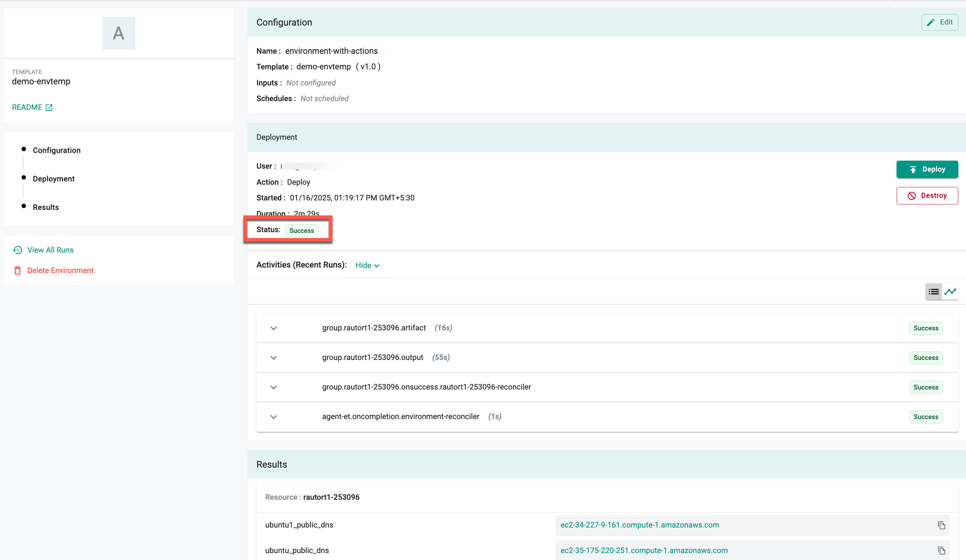Screen dimensions: 966x560
Task: Expand the group.rautort1-253096.output row
Action: point(273,358)
